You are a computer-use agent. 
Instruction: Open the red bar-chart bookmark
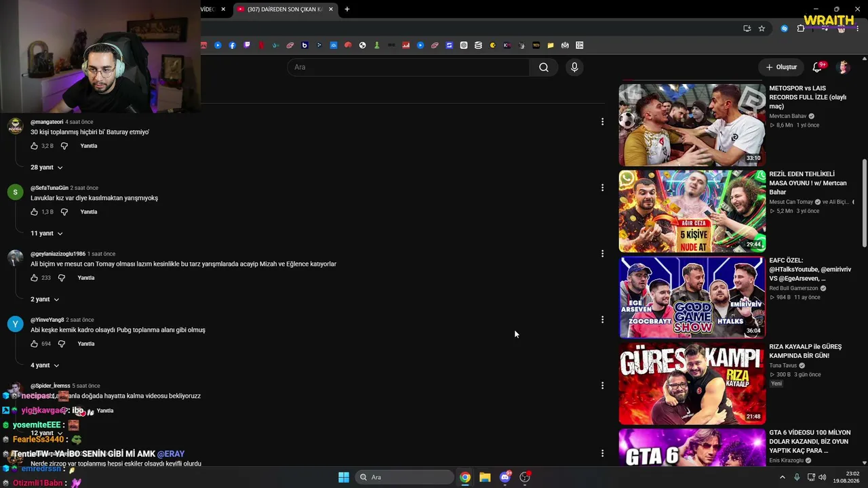coord(406,45)
